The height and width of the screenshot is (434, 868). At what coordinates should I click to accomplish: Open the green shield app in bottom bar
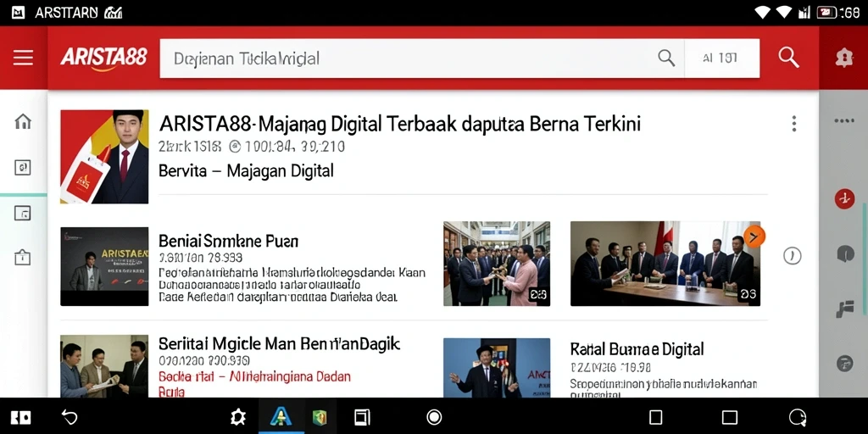320,417
